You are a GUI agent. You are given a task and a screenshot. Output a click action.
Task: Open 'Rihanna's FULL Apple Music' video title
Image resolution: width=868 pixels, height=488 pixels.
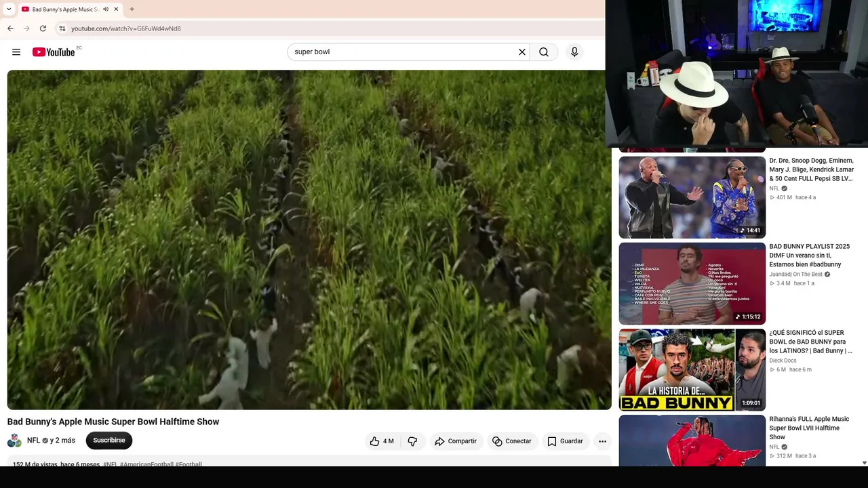tap(809, 428)
